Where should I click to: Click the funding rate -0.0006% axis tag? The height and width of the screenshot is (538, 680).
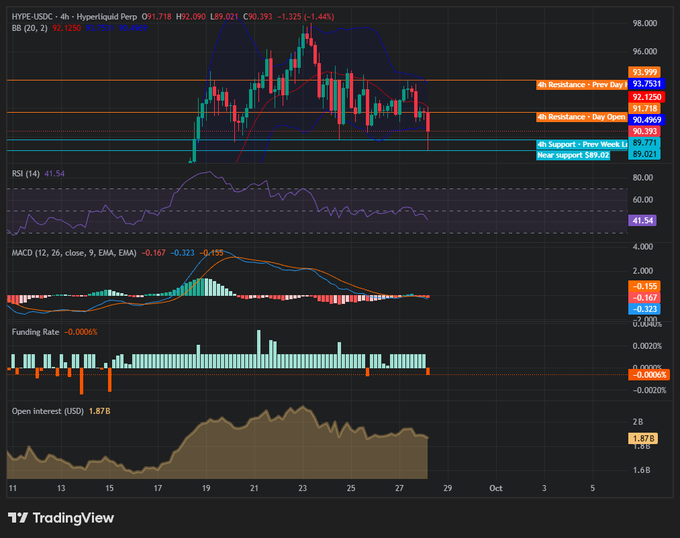[x=649, y=375]
